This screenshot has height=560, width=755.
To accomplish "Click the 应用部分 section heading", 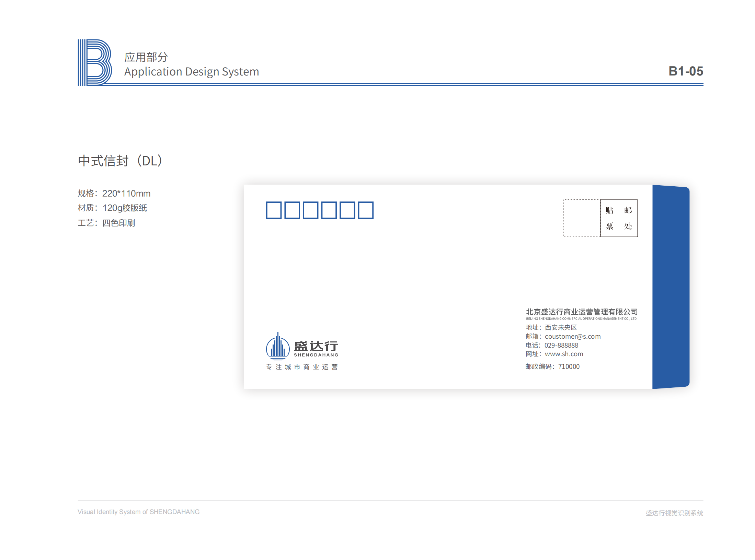I will (x=146, y=57).
